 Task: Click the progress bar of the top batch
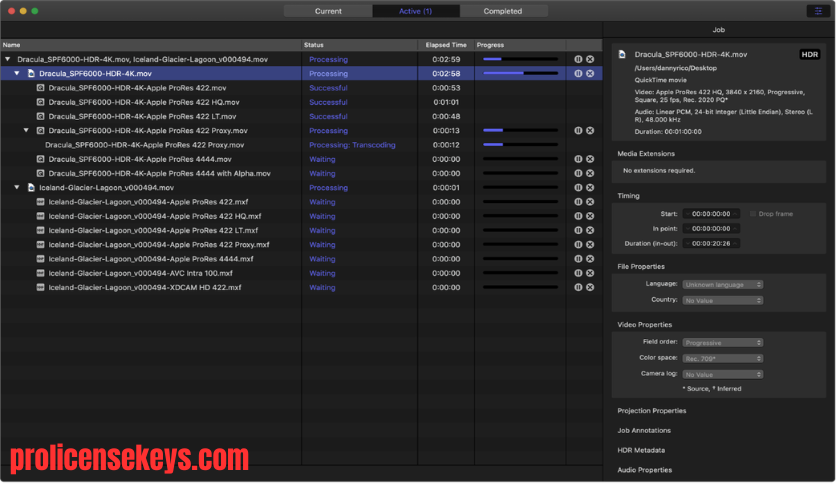(520, 59)
